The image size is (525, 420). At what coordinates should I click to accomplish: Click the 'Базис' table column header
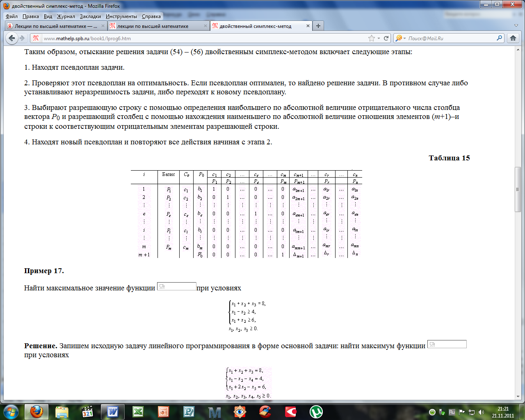pos(169,174)
